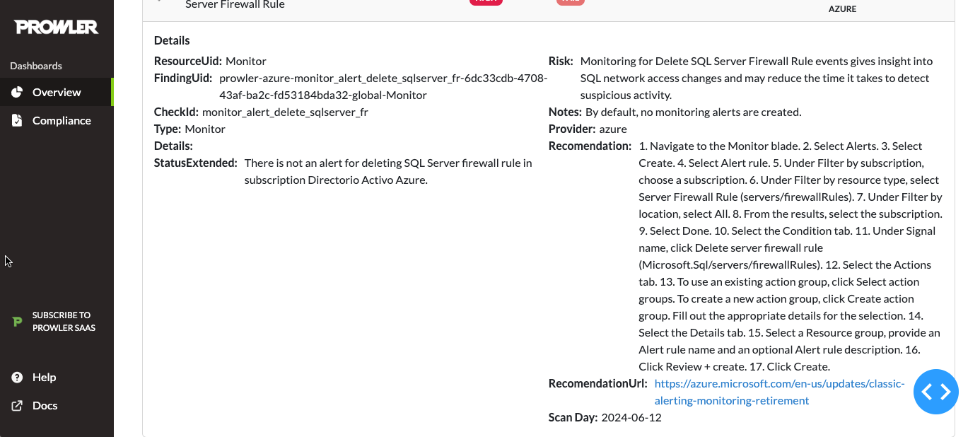Follow the Azure classic alerting retirement URL
Viewport: 980px width, 437px height.
(779, 392)
